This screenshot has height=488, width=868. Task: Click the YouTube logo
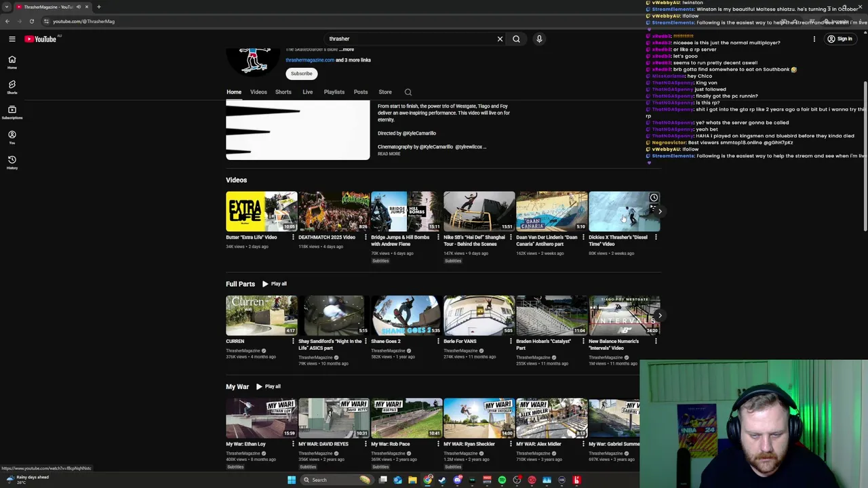(x=41, y=39)
